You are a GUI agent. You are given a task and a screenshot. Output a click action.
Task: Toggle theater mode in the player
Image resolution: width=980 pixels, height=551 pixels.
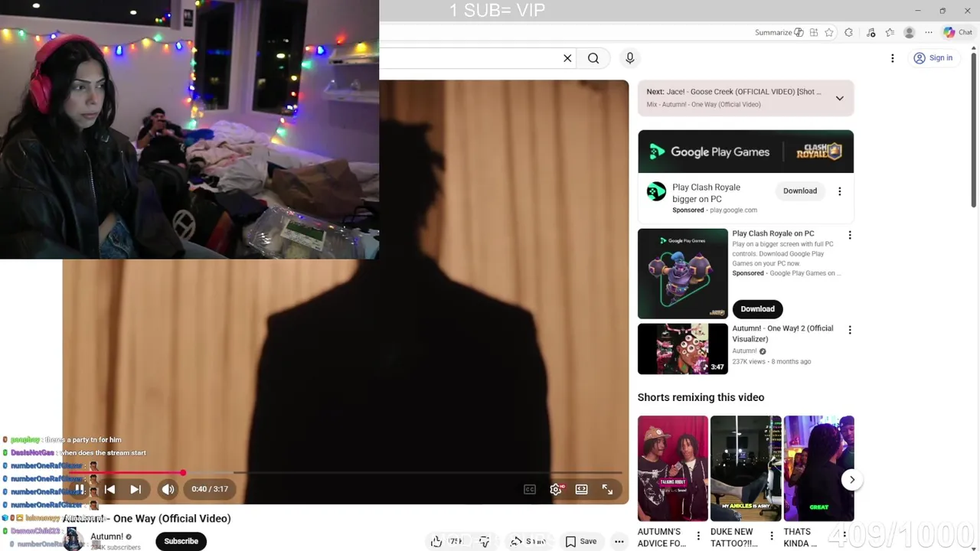coord(582,489)
